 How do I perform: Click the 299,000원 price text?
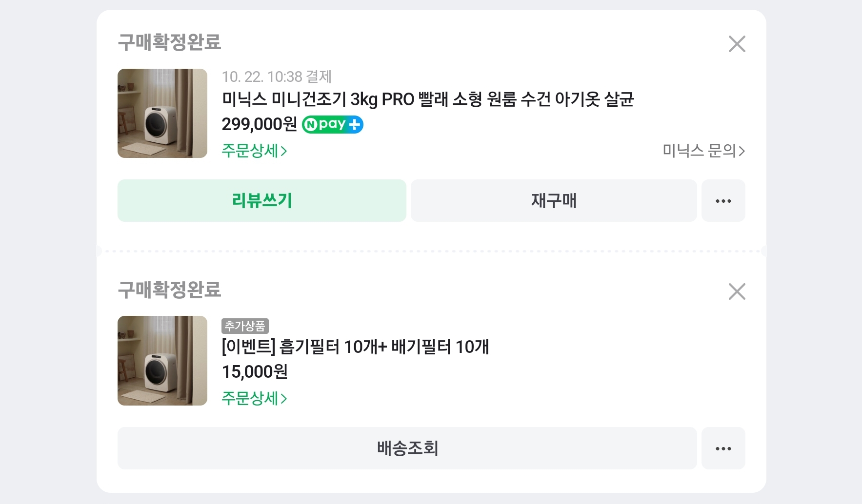click(x=259, y=124)
